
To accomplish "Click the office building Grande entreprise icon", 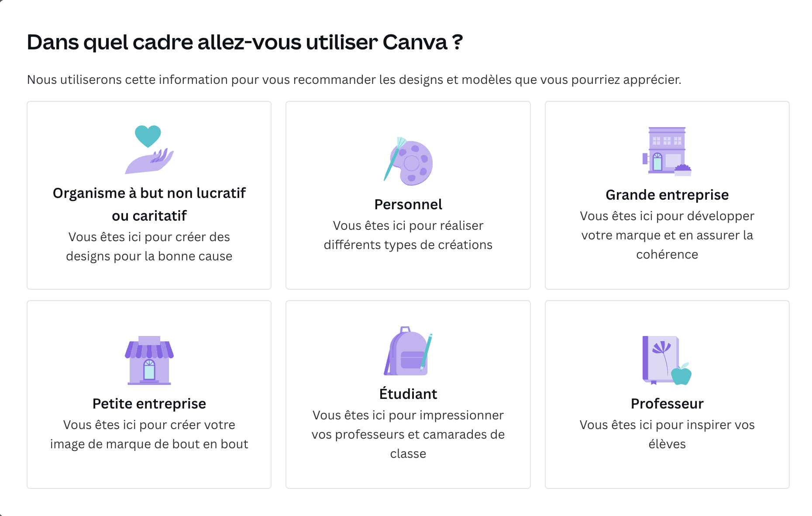I will coord(667,151).
